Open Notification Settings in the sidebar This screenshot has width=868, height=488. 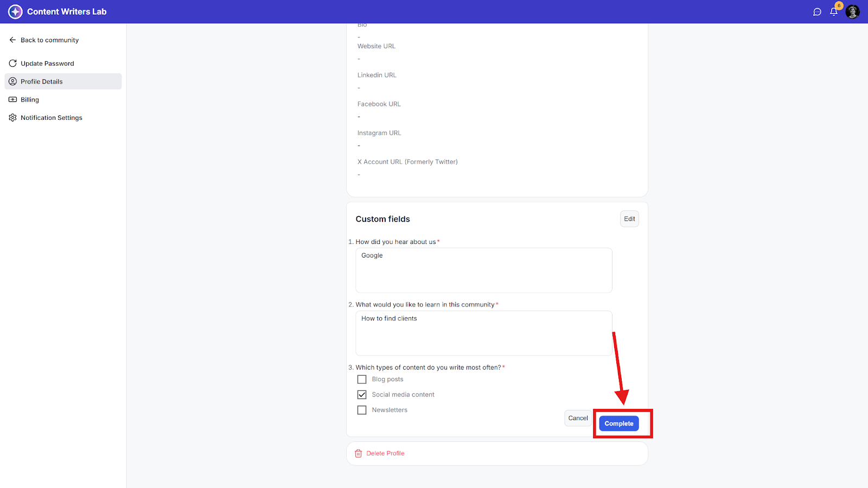(52, 118)
